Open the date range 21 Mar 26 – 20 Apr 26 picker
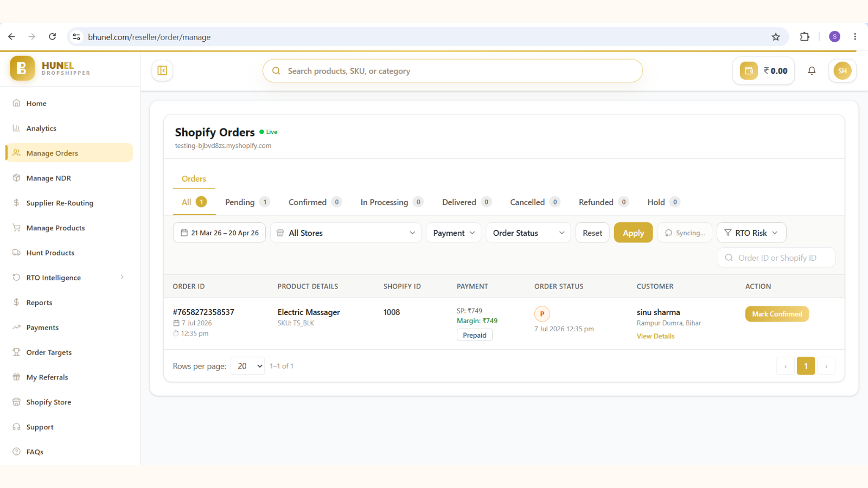Screen dimensions: 868x488 [x=219, y=233]
